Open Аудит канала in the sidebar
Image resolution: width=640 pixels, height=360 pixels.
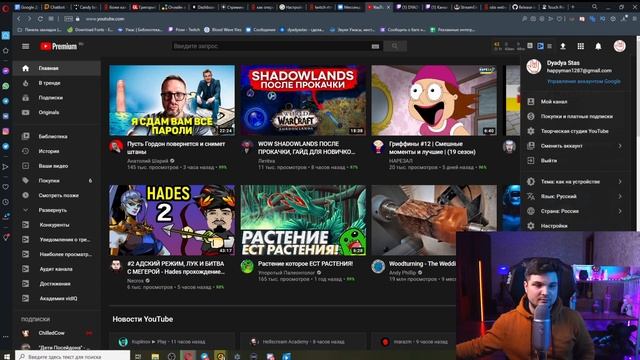tap(56, 269)
